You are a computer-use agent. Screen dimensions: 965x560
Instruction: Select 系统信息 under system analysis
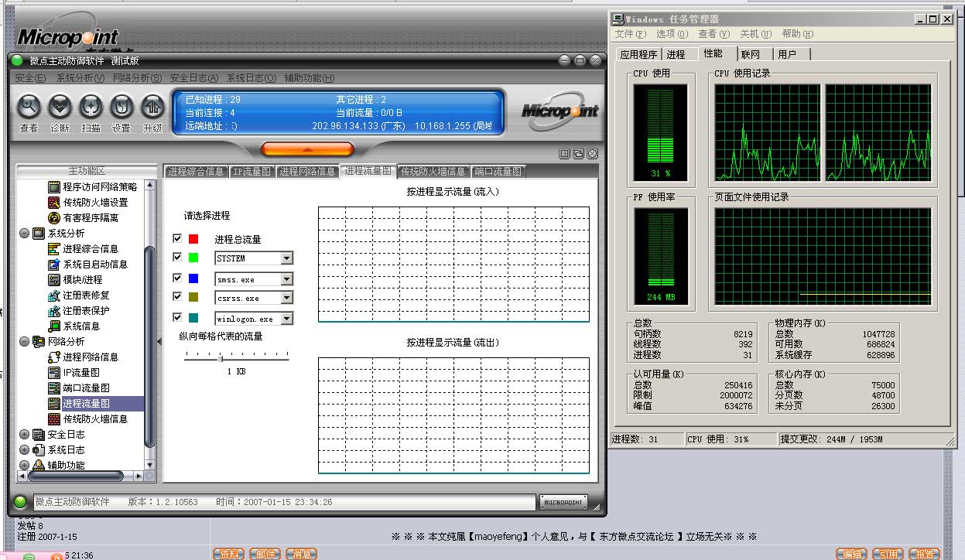pos(81,326)
